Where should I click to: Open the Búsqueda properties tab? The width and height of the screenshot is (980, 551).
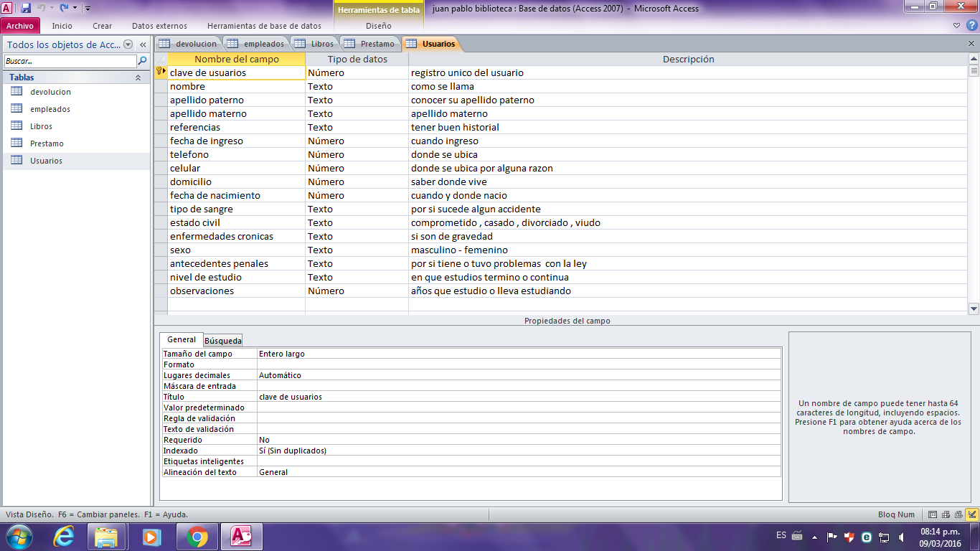coord(223,340)
